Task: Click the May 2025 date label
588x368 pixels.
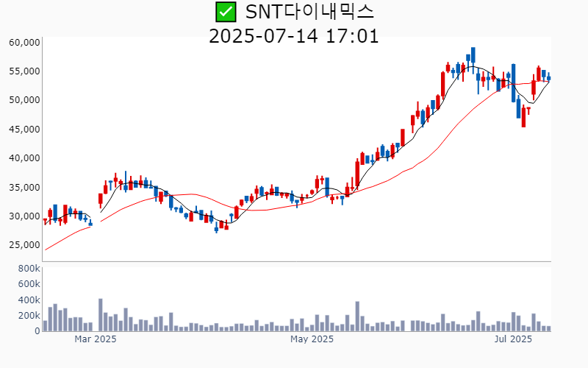Action: pyautogui.click(x=312, y=339)
